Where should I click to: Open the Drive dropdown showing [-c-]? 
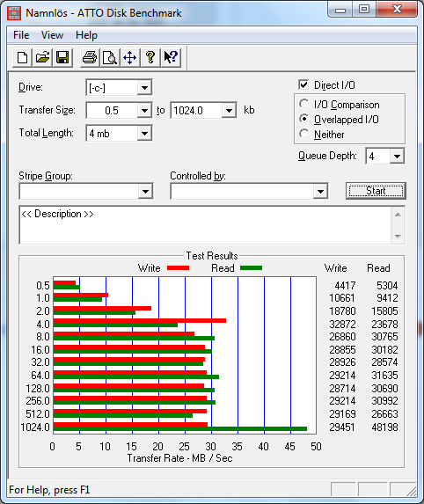tap(144, 87)
